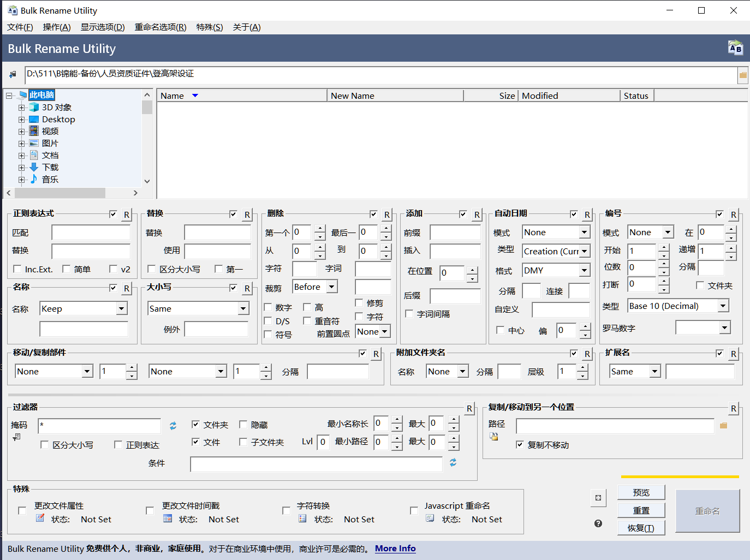Open the Creation (Curr) 类型 dropdown
The width and height of the screenshot is (750, 560).
(584, 251)
